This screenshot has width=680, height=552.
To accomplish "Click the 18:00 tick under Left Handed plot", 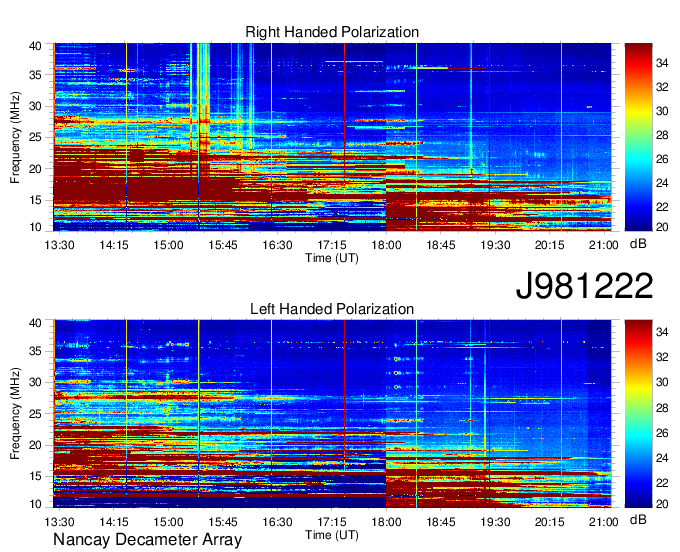I will [x=386, y=522].
